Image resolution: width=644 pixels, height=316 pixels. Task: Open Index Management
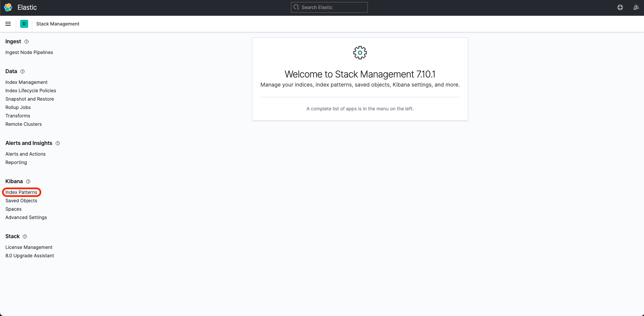pos(27,82)
